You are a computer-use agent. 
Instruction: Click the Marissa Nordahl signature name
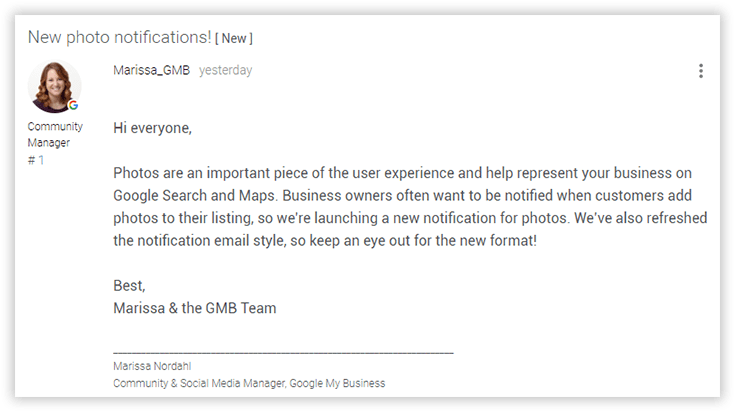click(152, 366)
